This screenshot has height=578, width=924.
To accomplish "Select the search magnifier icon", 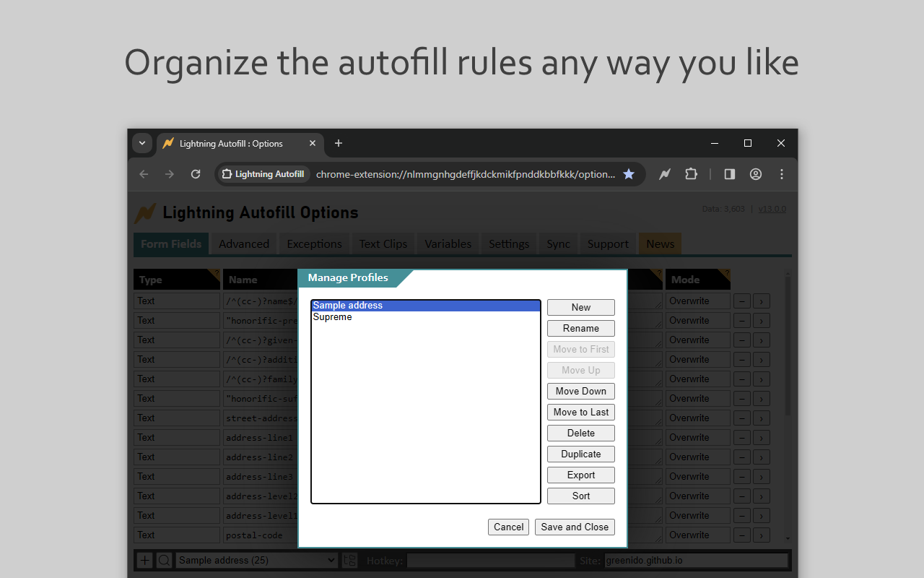I will tap(164, 560).
